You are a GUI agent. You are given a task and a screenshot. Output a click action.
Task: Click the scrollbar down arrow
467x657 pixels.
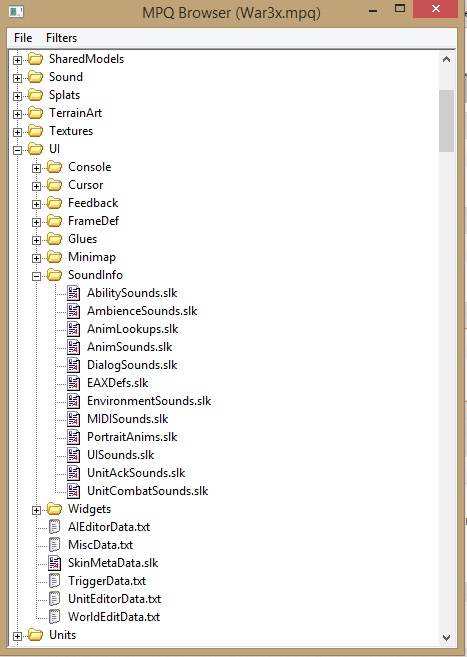pos(446,638)
